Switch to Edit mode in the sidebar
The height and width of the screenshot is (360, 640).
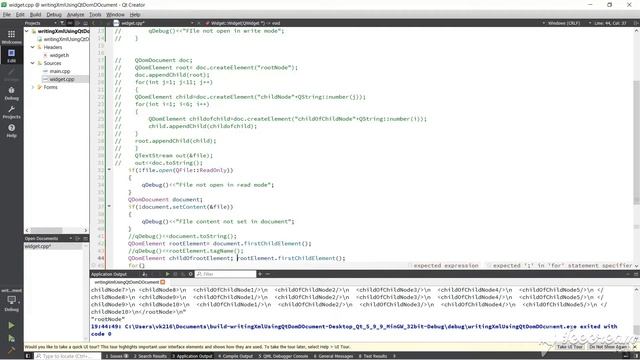tap(11, 55)
